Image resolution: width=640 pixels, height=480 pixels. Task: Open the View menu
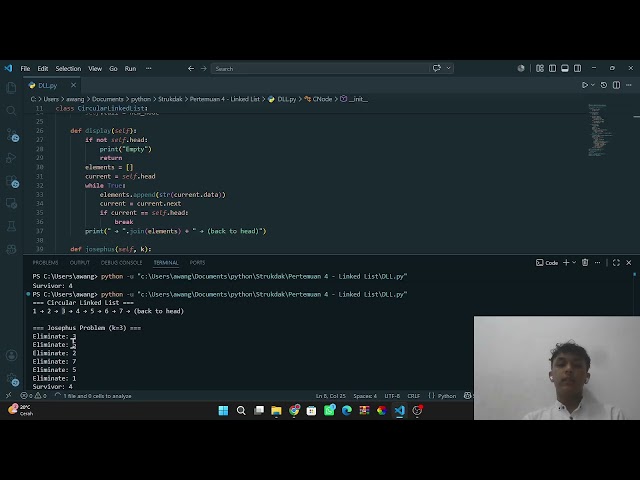95,69
